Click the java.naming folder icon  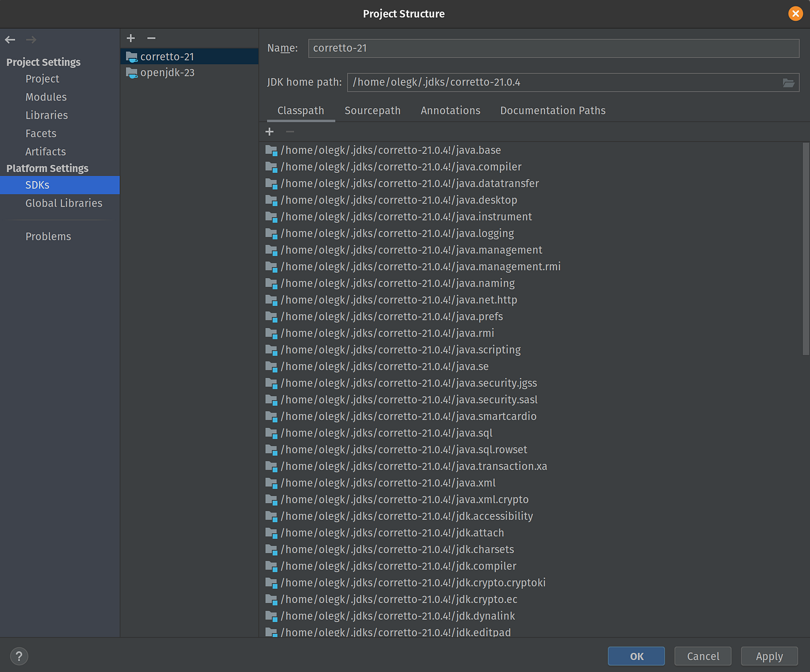(x=271, y=283)
